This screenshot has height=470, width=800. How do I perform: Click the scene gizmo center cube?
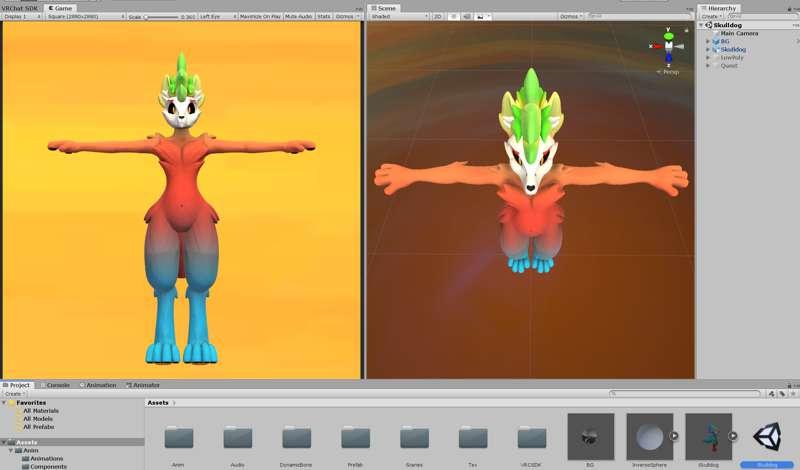668,45
